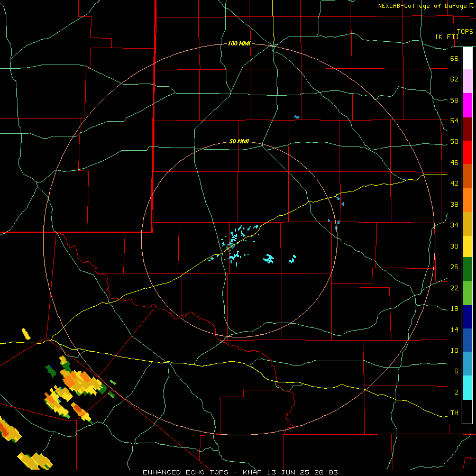Click the gold 34 kft legend swatch

click(x=467, y=224)
